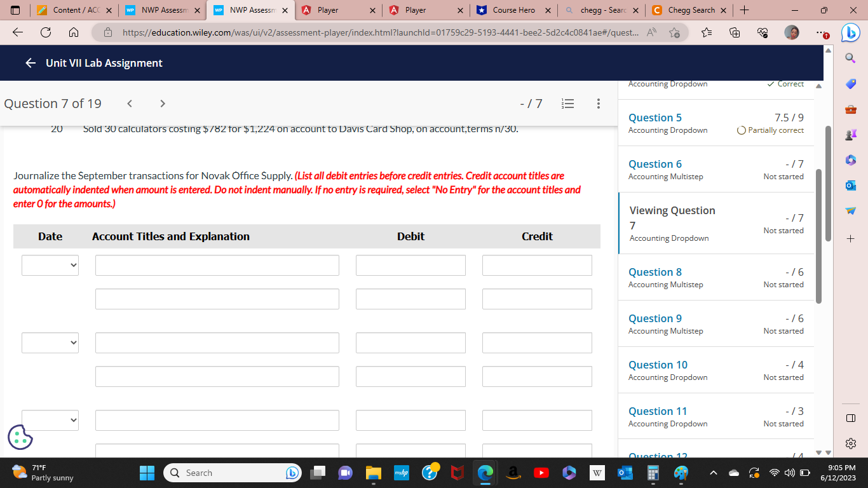Image resolution: width=868 pixels, height=488 pixels.
Task: Open the cookie preferences icon
Action: point(20,437)
